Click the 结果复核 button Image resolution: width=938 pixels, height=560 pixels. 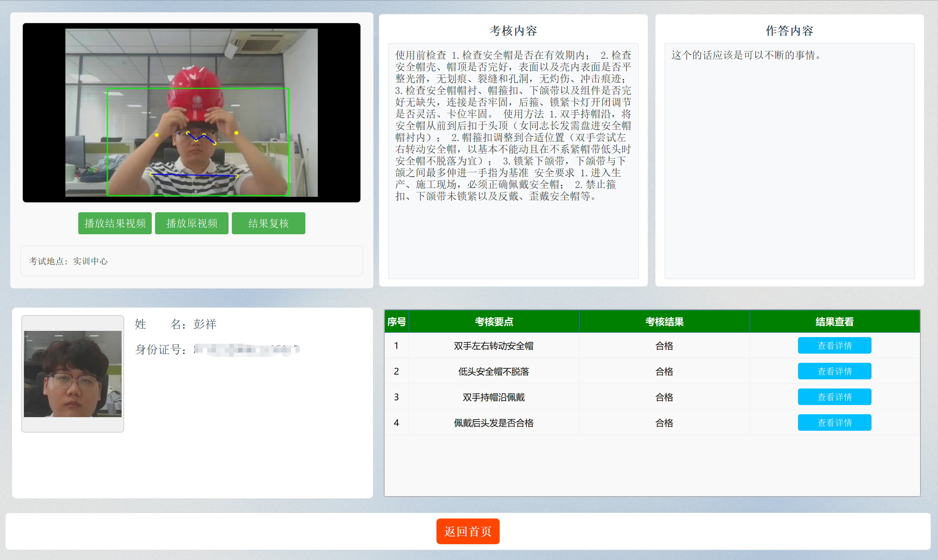coord(268,223)
